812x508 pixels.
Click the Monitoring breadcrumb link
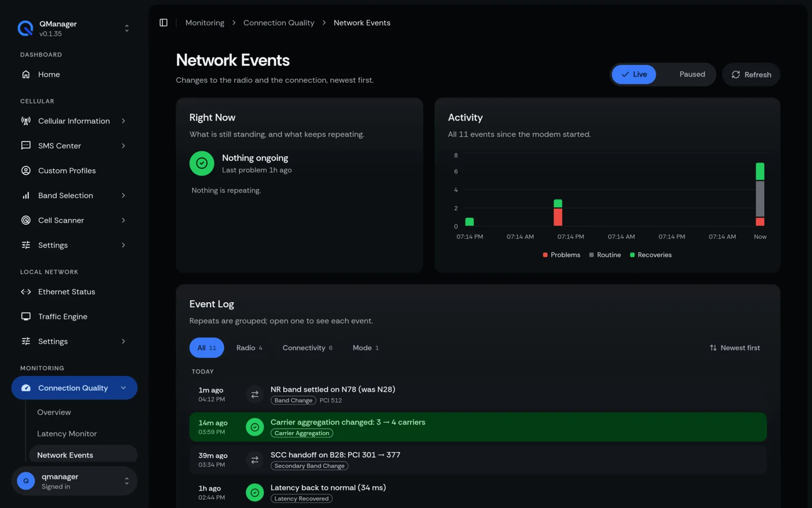pyautogui.click(x=205, y=23)
